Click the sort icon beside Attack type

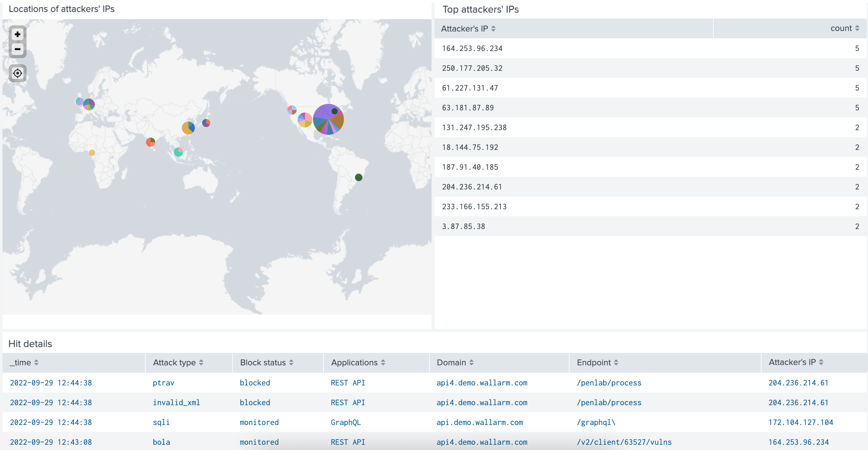tap(201, 363)
